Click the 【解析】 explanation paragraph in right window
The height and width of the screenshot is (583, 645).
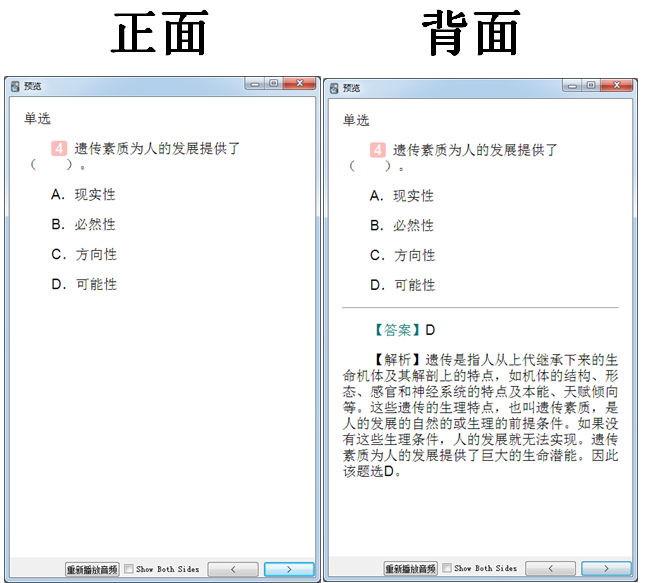(x=480, y=416)
